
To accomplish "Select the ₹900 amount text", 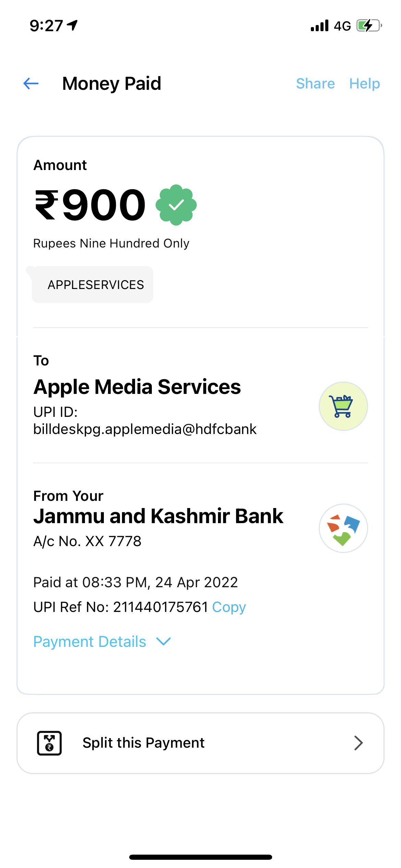I will pyautogui.click(x=90, y=205).
